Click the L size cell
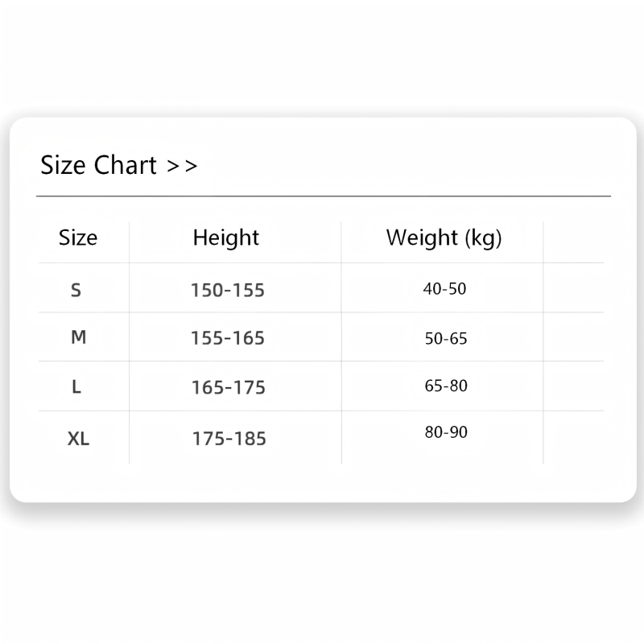This screenshot has height=644, width=644. click(x=76, y=387)
